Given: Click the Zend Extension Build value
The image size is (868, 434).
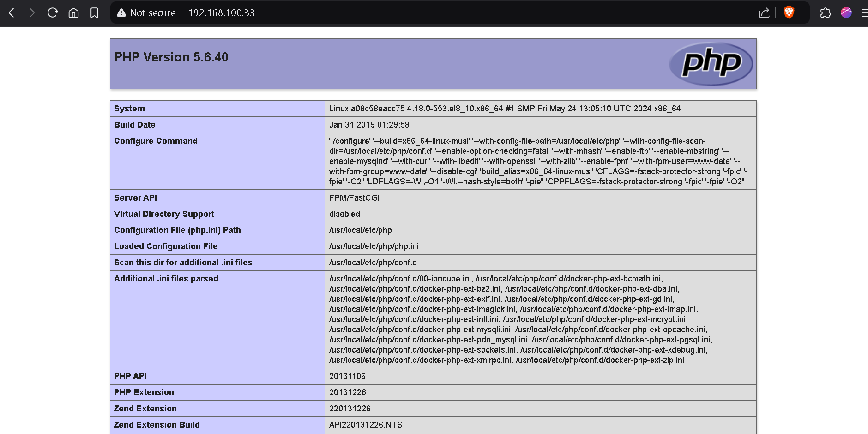Looking at the screenshot, I should click(365, 425).
